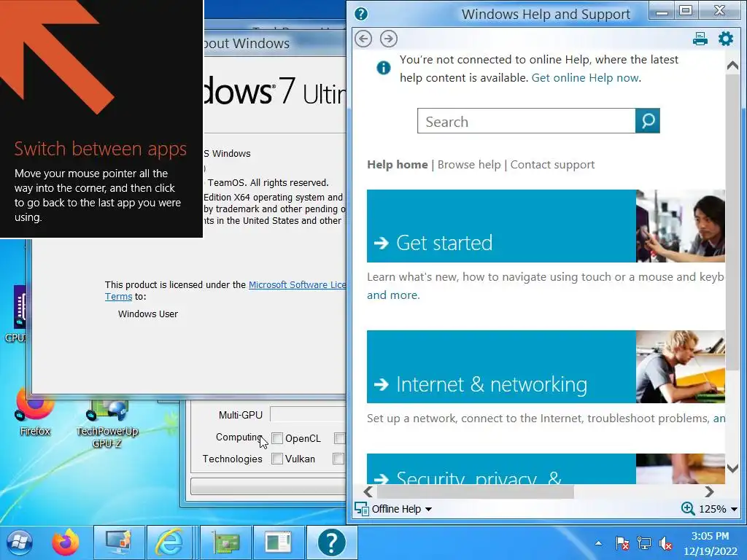Click the Help horizontal scrollbar thumb
The height and width of the screenshot is (560, 747).
coord(476,492)
